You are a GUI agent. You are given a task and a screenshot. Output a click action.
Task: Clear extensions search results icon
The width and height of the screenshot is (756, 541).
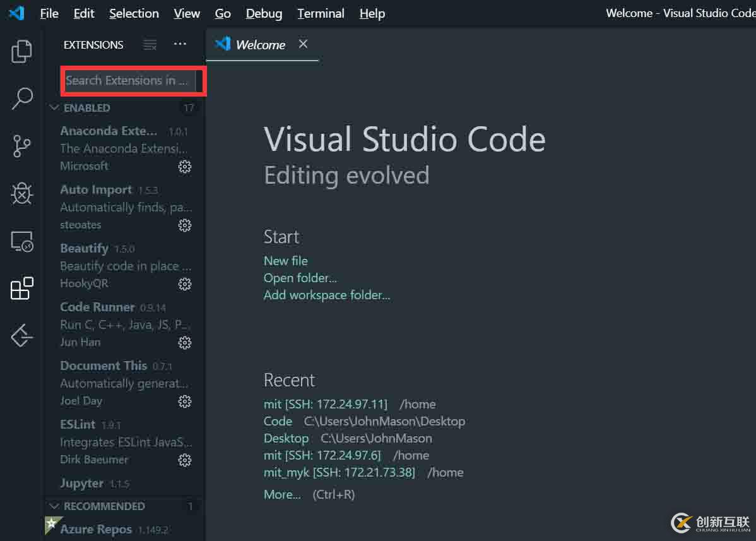click(150, 45)
